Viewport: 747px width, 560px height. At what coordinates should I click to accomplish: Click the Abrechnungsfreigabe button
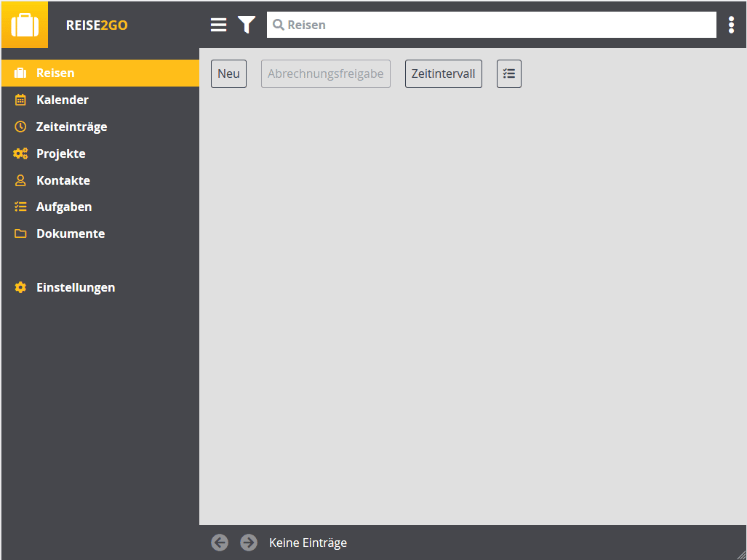(x=325, y=73)
